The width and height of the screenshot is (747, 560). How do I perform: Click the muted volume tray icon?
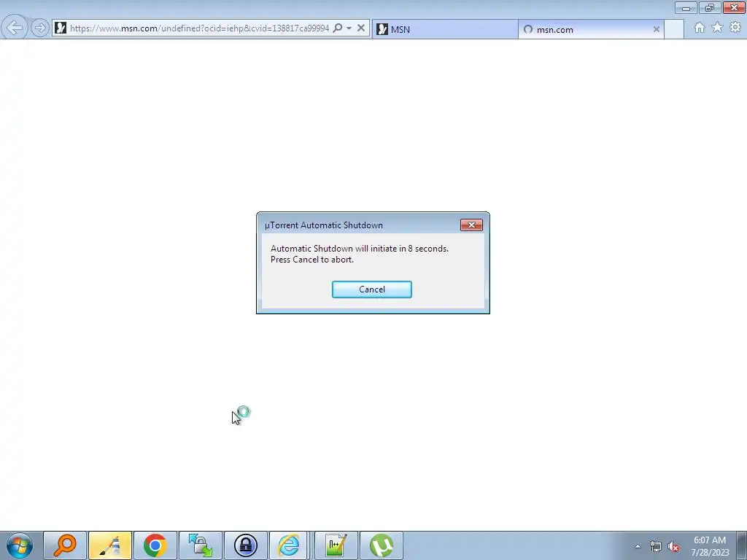click(x=673, y=547)
